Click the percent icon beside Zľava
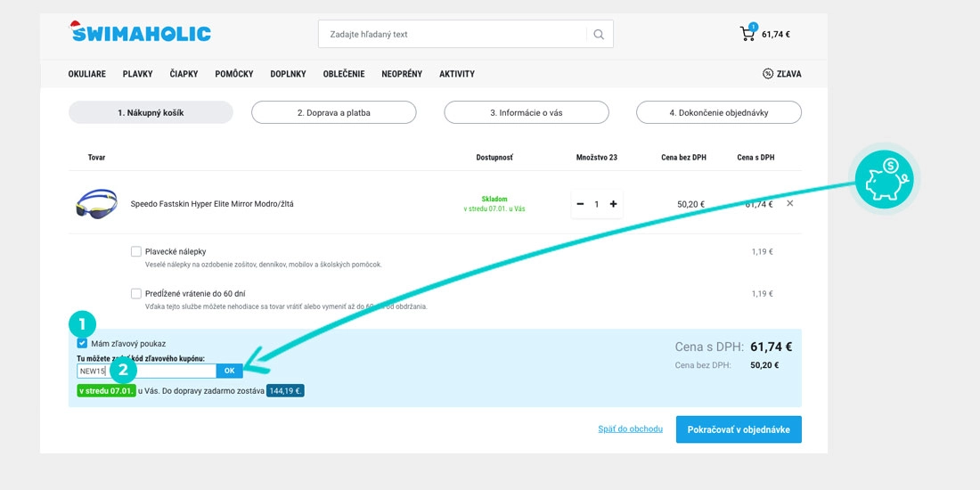 tap(768, 74)
